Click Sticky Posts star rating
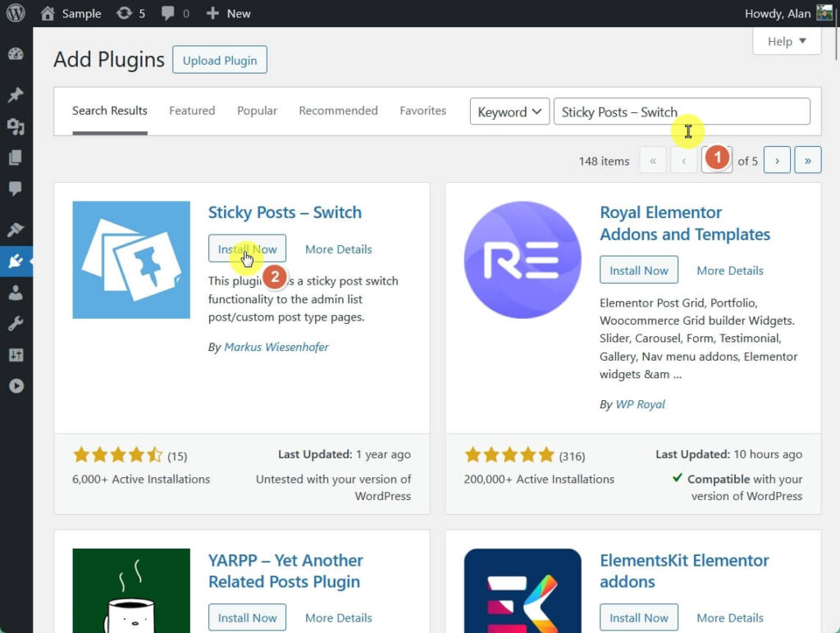The image size is (840, 633). pyautogui.click(x=118, y=455)
